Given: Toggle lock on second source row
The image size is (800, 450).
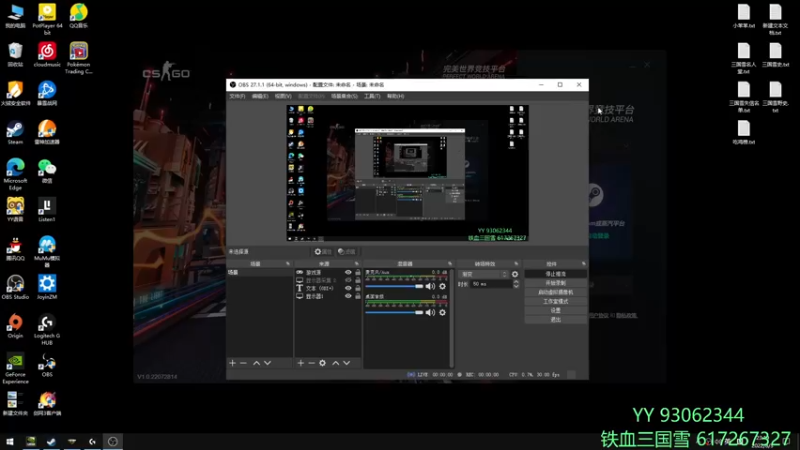Looking at the screenshot, I should 358,280.
